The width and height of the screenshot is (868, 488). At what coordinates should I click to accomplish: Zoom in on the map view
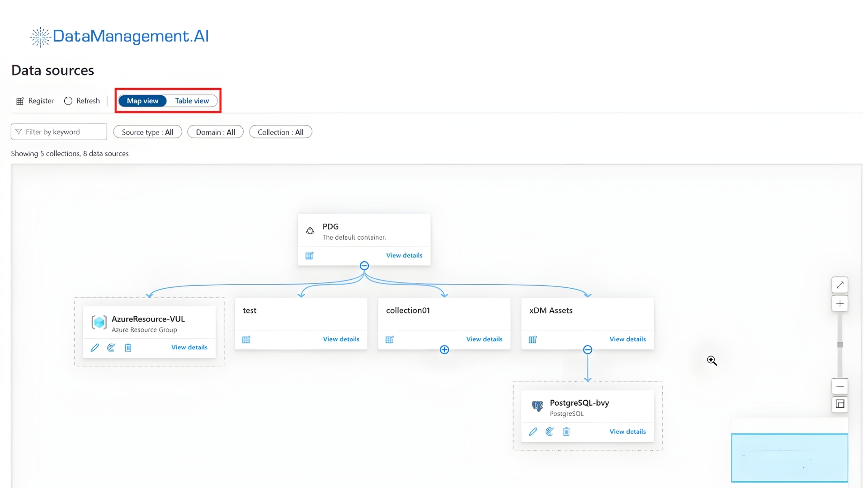coord(840,303)
